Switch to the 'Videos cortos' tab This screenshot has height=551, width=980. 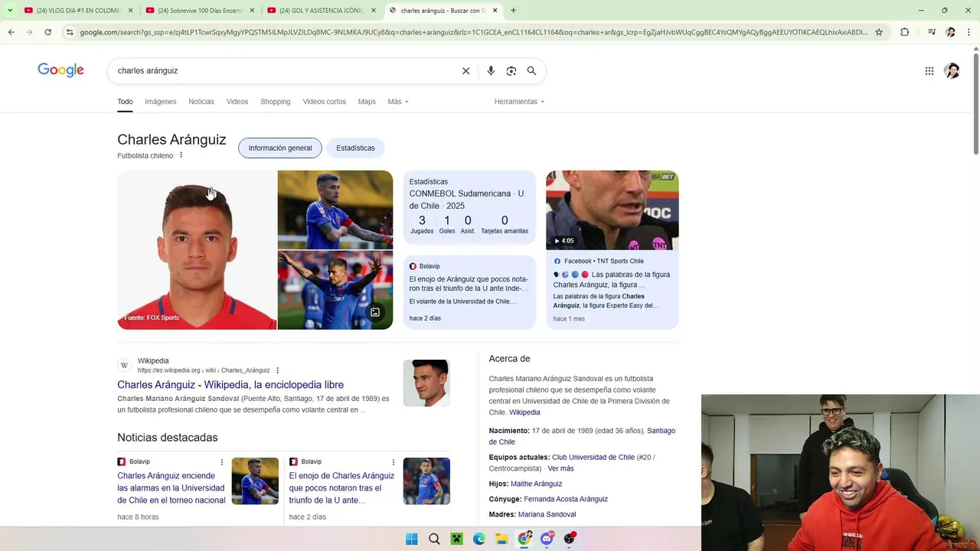coord(324,102)
